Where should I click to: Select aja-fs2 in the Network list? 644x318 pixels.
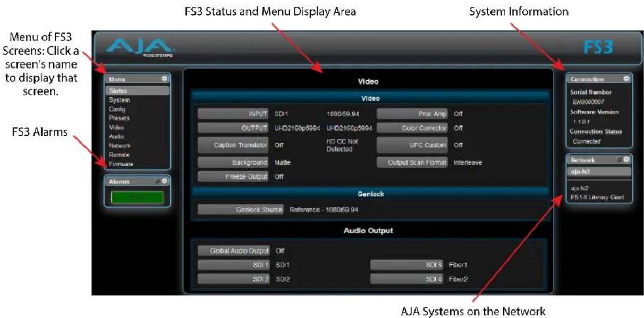pyautogui.click(x=579, y=188)
